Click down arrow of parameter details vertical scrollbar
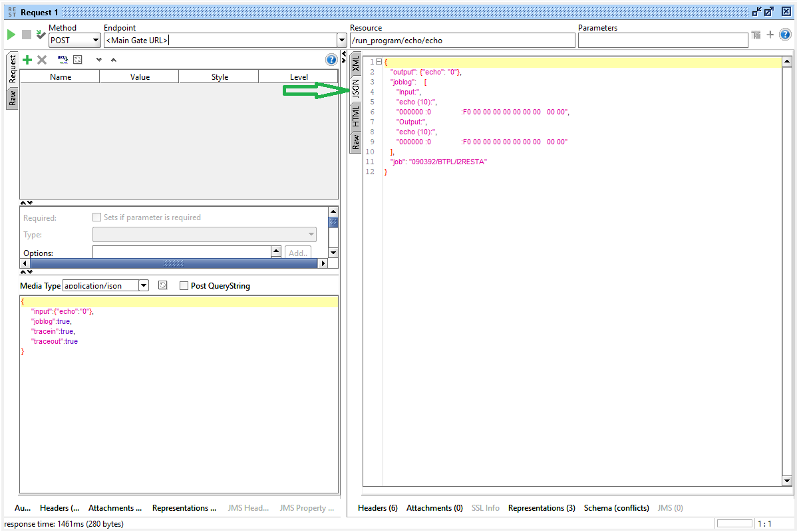The image size is (797, 532). tap(333, 253)
